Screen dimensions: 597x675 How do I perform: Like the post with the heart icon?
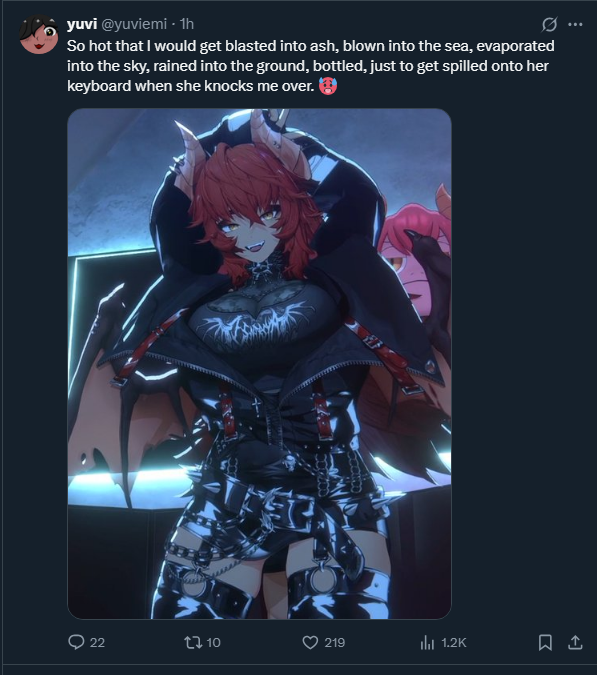[310, 643]
